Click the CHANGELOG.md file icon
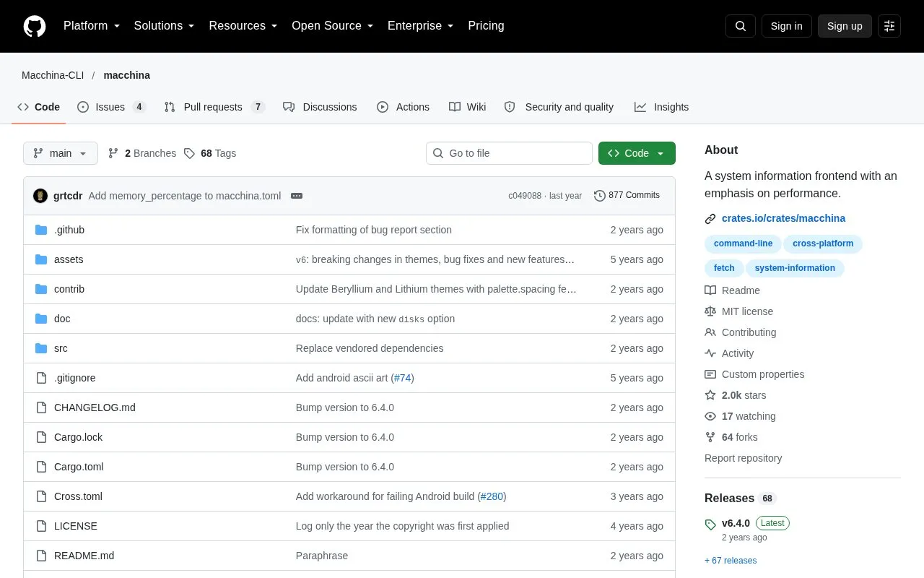The height and width of the screenshot is (578, 924). [x=41, y=407]
